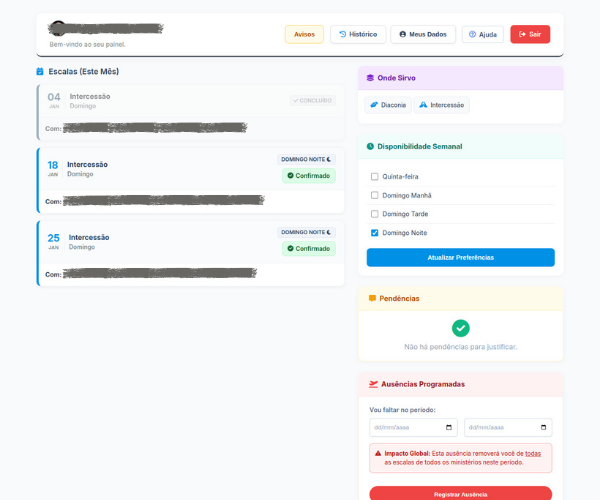Click the Avisos button
Image resolution: width=600 pixels, height=500 pixels.
304,34
